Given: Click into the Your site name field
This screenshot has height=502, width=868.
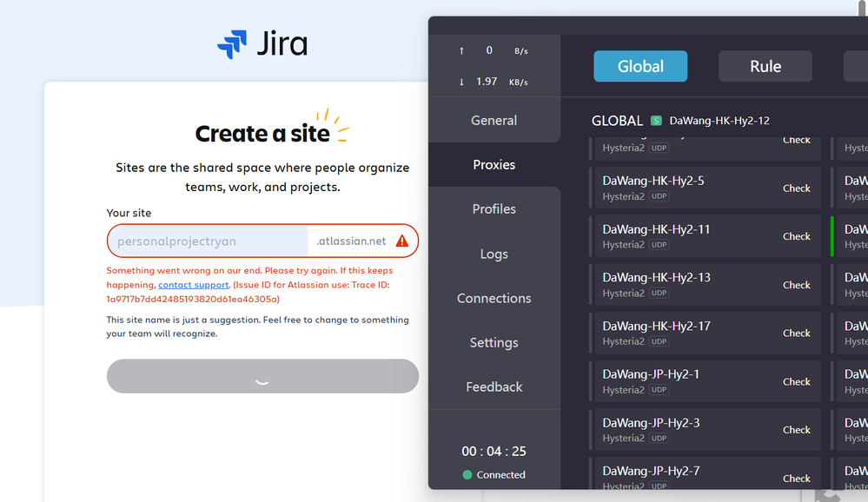Looking at the screenshot, I should click(208, 241).
